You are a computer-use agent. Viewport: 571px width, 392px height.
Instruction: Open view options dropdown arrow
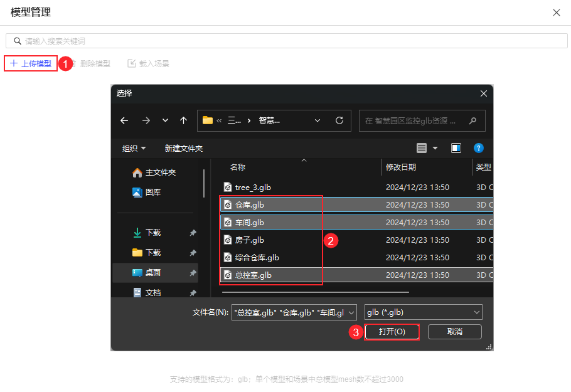pos(435,148)
